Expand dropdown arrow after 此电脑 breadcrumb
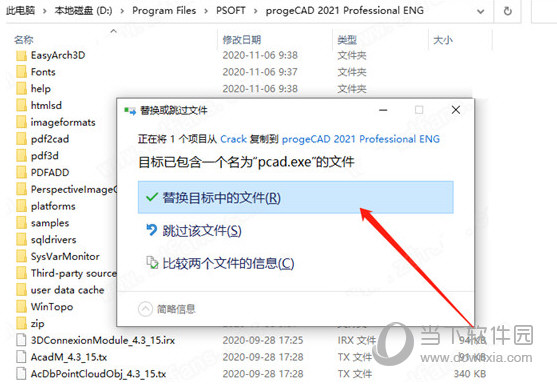The width and height of the screenshot is (557, 387). 45,11
